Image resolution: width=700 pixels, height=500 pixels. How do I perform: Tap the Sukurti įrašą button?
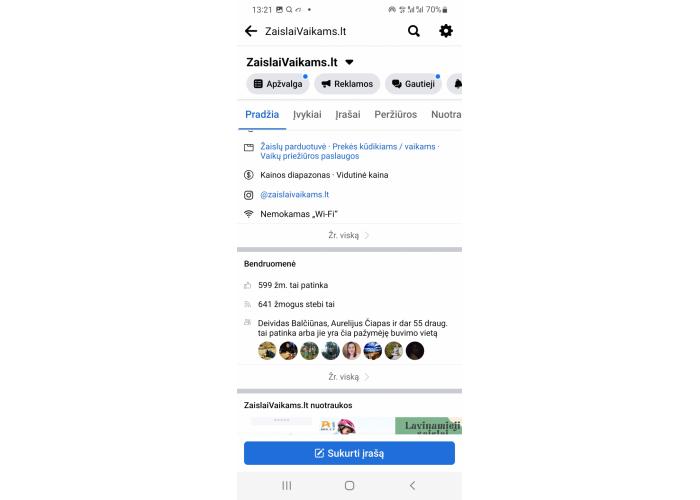pos(350,453)
